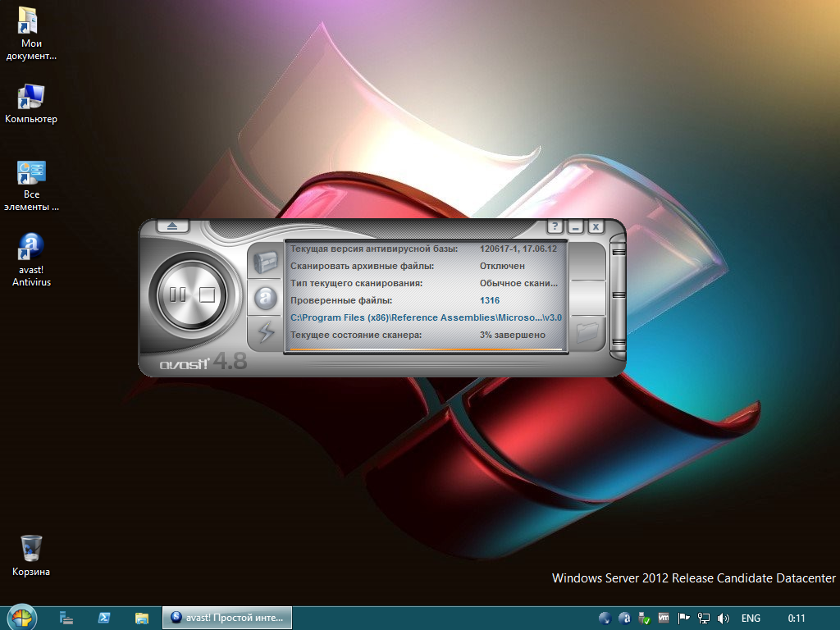Click the avast! taskbar window button

point(227,618)
